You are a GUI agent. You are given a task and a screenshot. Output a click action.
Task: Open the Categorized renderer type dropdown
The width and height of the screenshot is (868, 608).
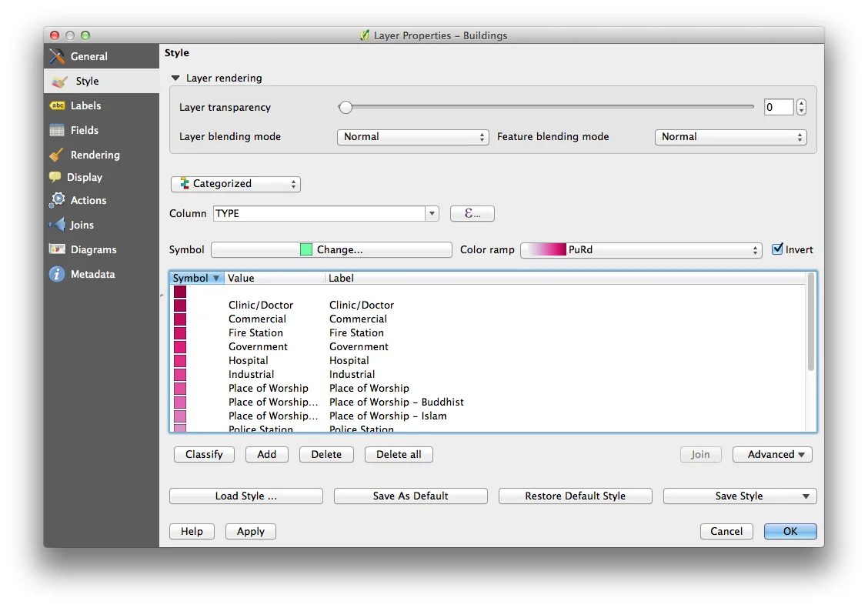(235, 184)
